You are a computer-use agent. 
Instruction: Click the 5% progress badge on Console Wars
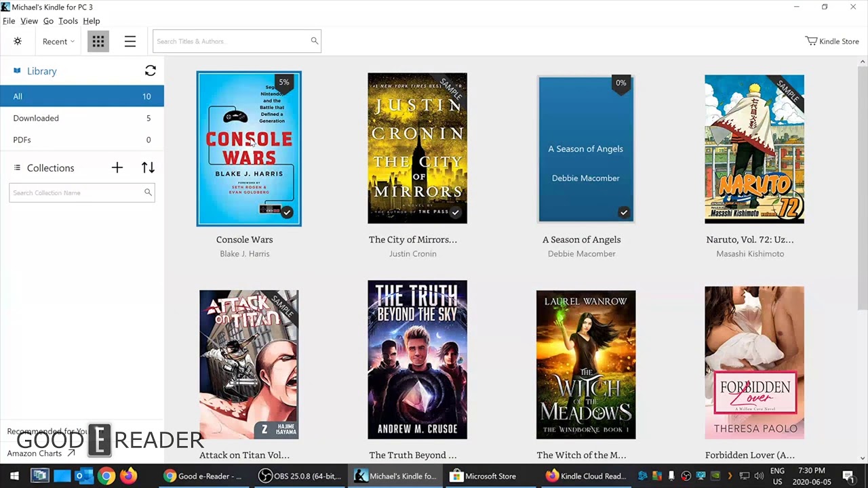[x=284, y=83]
